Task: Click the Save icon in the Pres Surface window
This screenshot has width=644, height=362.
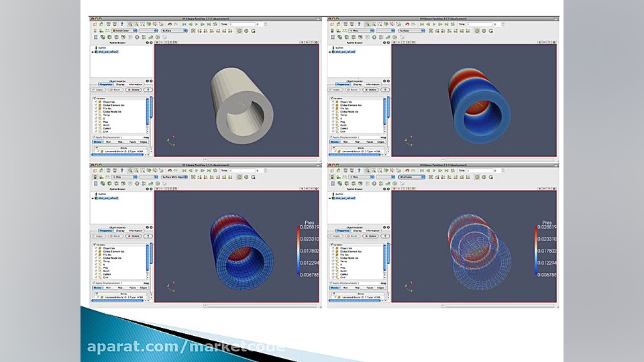Action: (x=339, y=24)
